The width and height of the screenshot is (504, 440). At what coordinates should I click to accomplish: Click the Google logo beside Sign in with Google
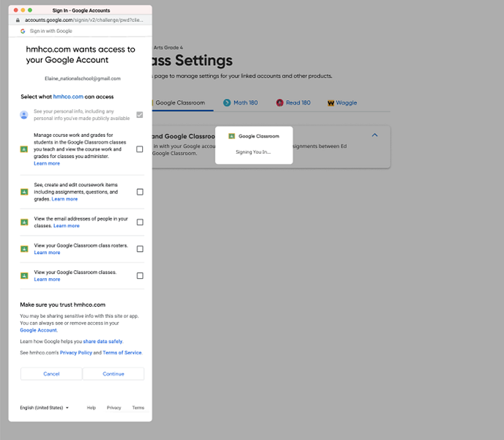23,31
